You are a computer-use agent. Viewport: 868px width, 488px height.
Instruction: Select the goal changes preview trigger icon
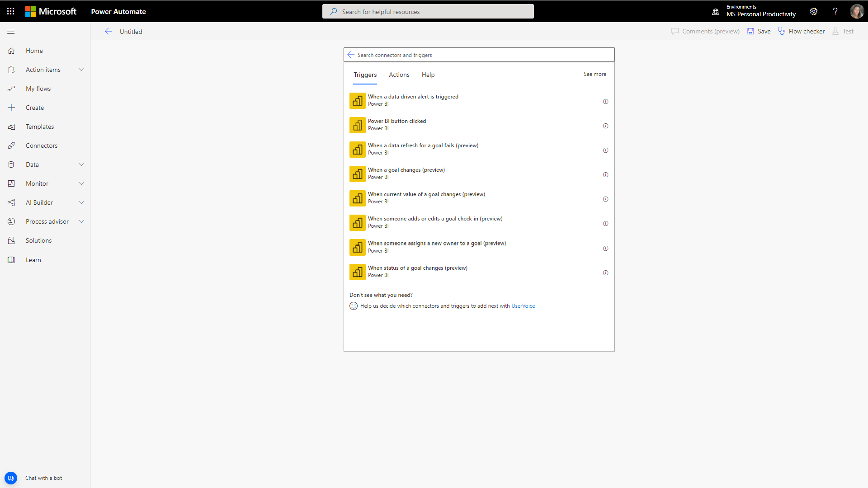(x=357, y=174)
